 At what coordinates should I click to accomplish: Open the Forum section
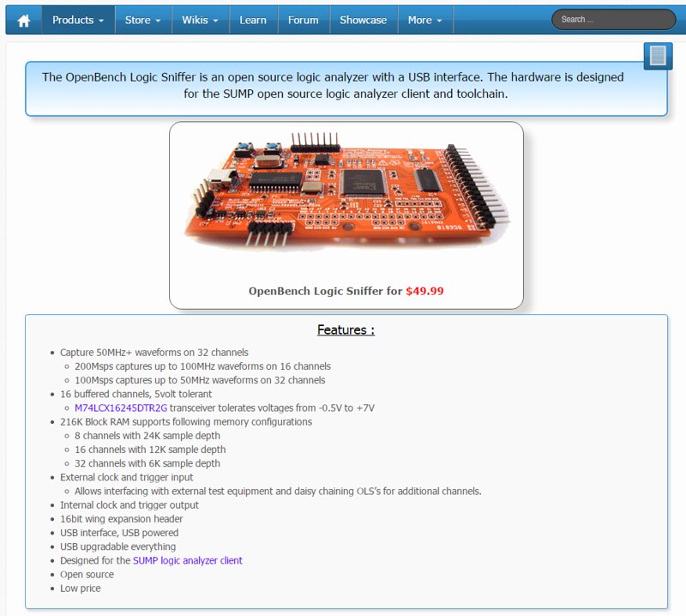pyautogui.click(x=303, y=20)
